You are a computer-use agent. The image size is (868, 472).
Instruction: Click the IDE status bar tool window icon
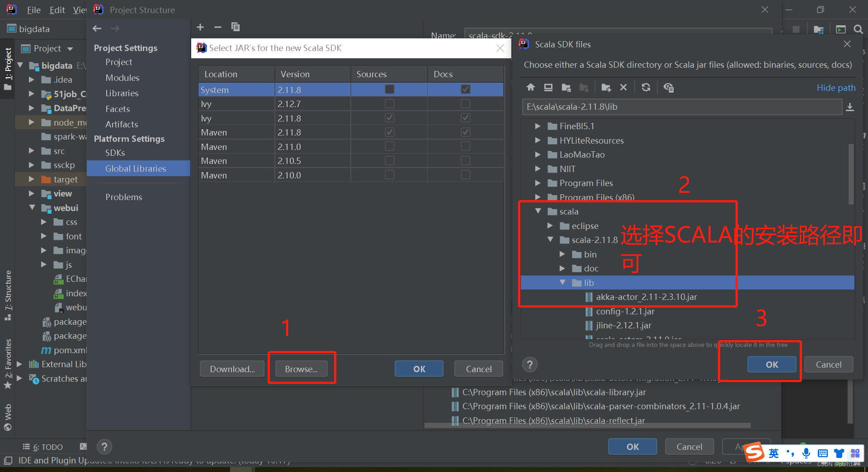[x=8, y=461]
